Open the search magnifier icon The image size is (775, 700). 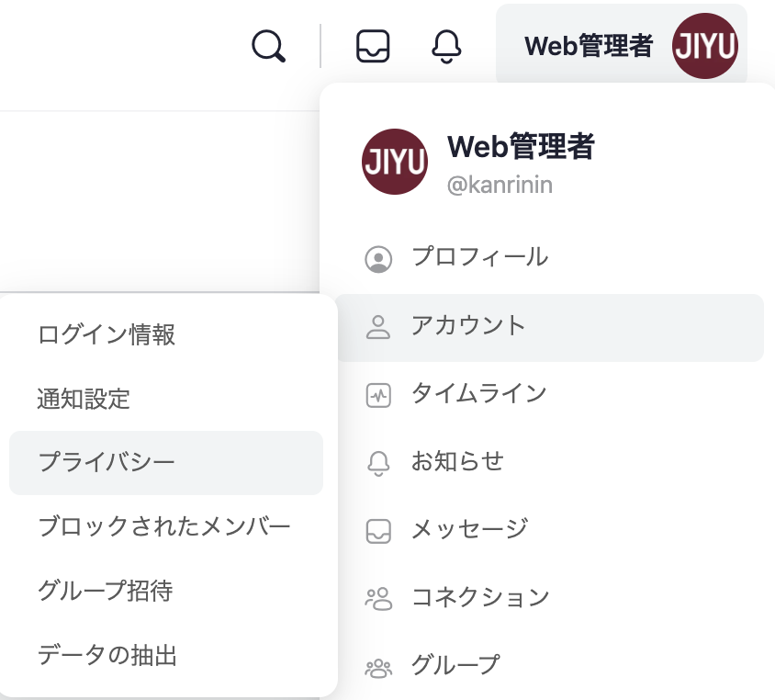(268, 46)
